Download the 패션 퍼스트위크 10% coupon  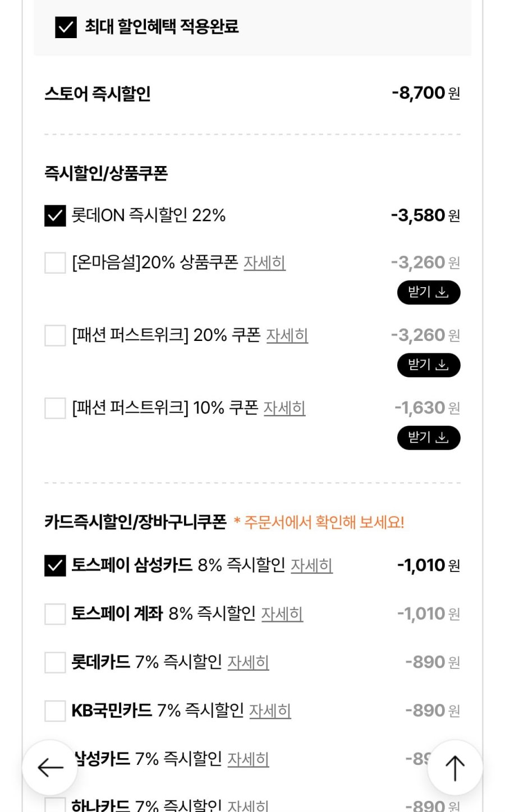point(429,438)
